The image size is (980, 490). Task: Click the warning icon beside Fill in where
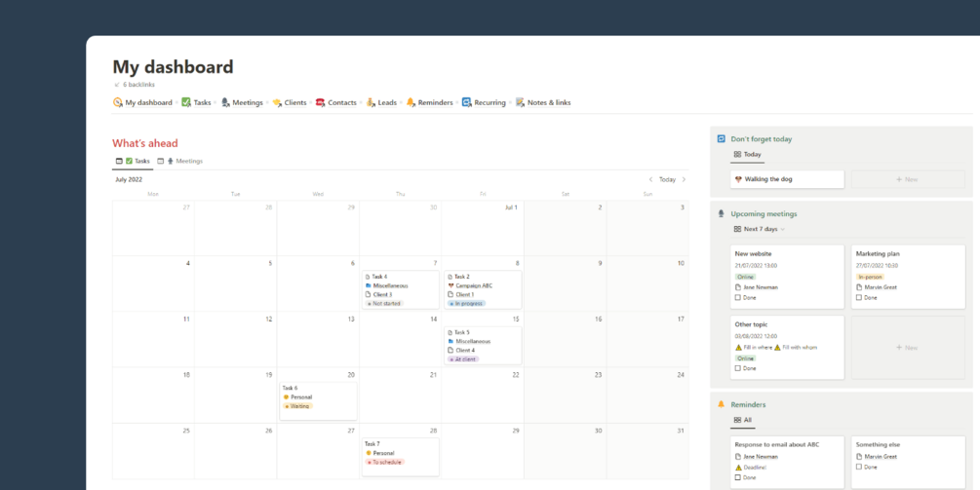tap(738, 347)
